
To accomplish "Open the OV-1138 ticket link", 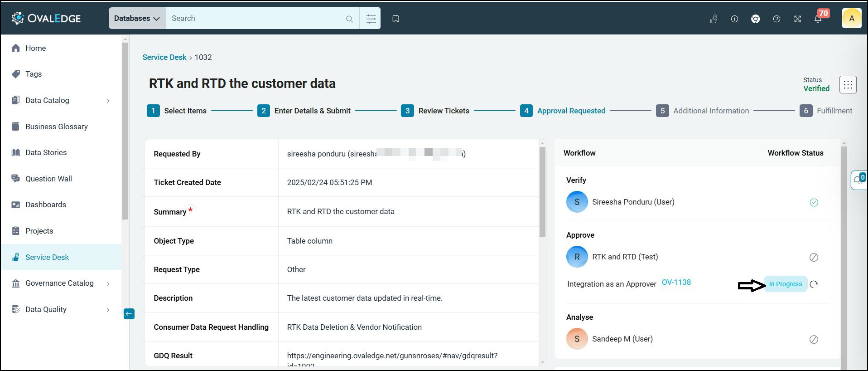I will (x=676, y=282).
